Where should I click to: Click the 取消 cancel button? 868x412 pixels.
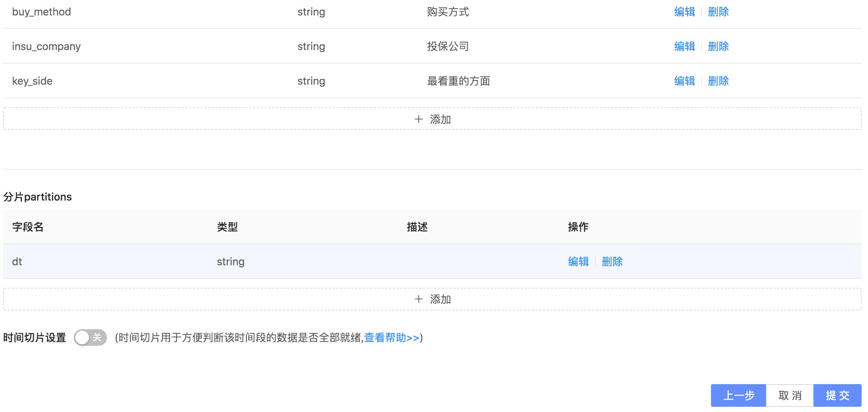pos(790,395)
